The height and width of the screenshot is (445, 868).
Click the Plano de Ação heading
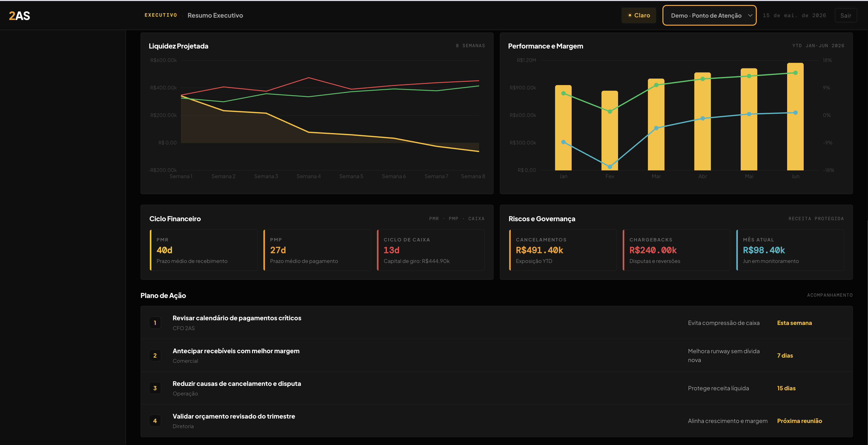pyautogui.click(x=163, y=296)
